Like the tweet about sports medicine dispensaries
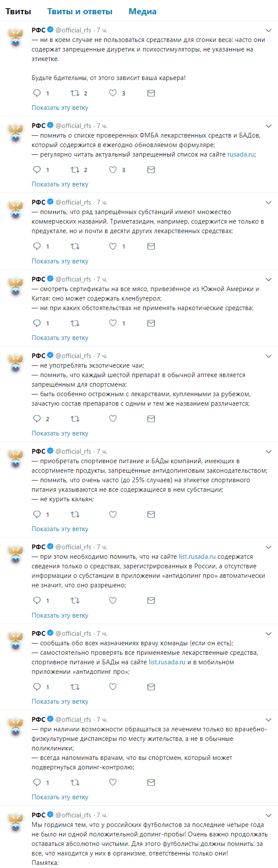 tap(113, 782)
